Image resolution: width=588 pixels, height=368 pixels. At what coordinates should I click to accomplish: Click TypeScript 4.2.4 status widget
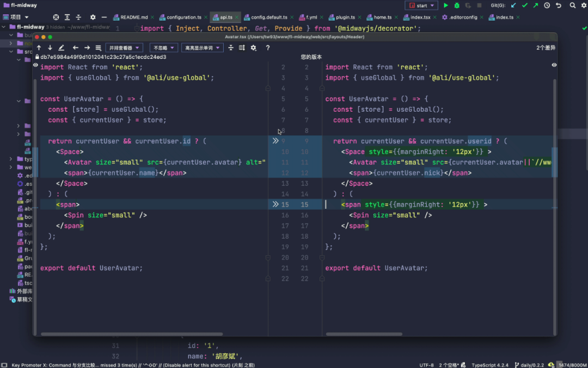click(x=490, y=365)
